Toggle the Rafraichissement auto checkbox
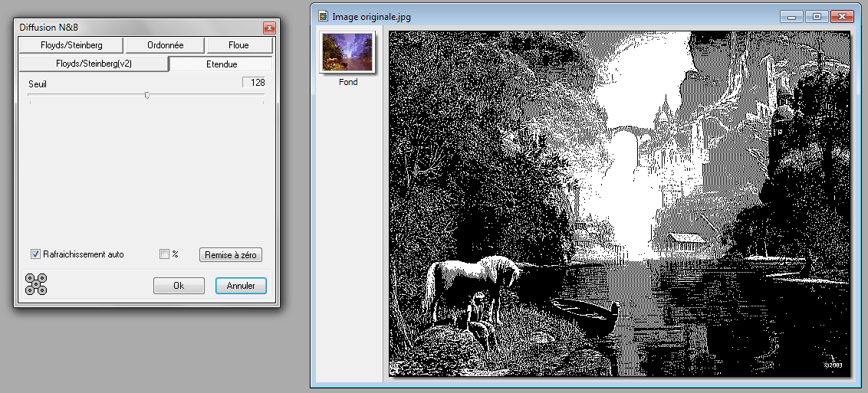Screen dimensions: 868x393 click(x=36, y=254)
